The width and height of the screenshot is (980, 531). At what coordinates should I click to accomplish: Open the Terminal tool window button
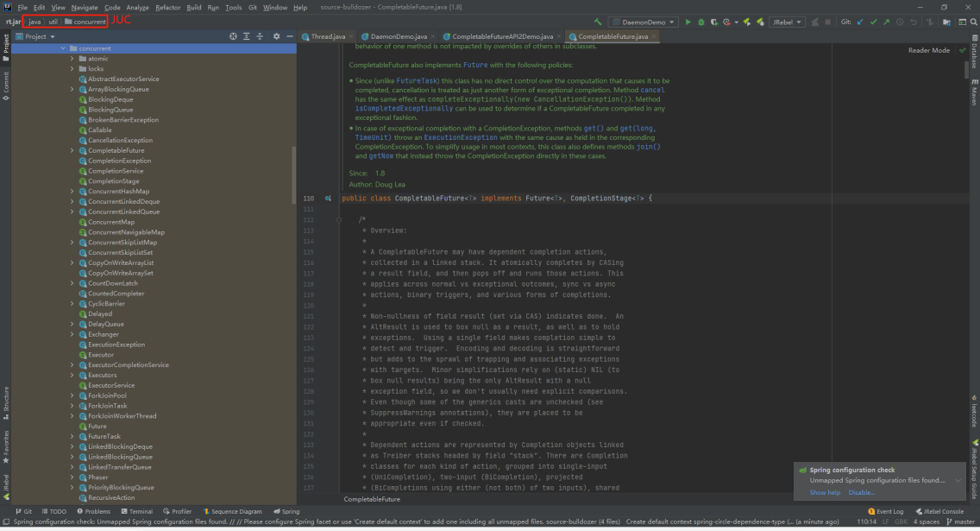pyautogui.click(x=136, y=511)
